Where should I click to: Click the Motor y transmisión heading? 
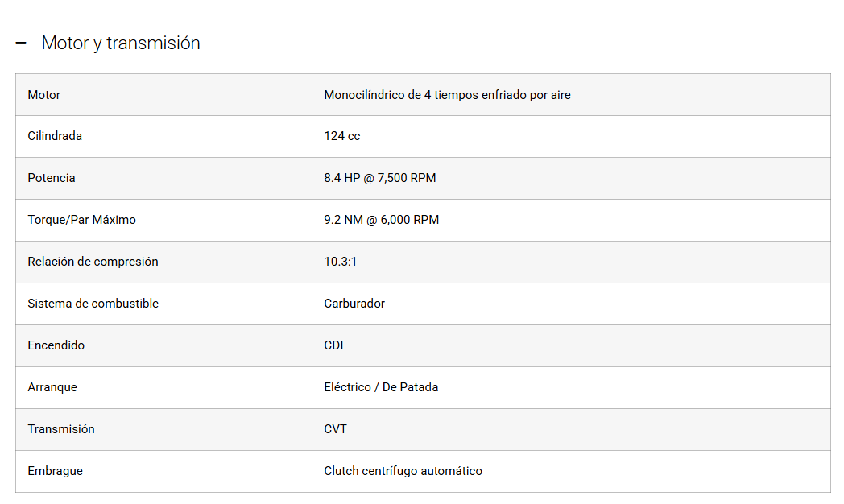point(121,43)
